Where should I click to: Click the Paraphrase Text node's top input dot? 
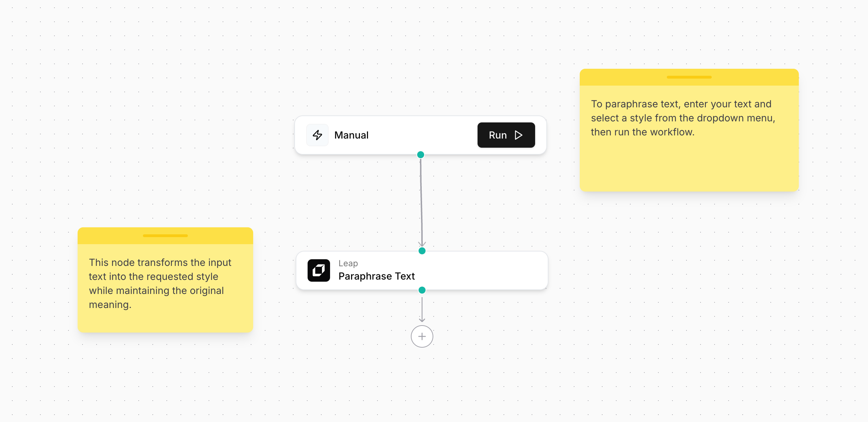pos(422,251)
